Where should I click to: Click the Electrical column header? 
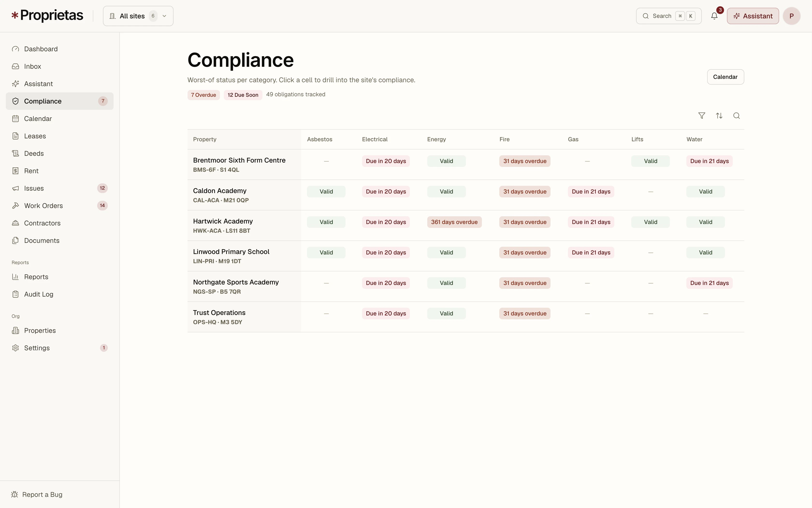tap(375, 139)
